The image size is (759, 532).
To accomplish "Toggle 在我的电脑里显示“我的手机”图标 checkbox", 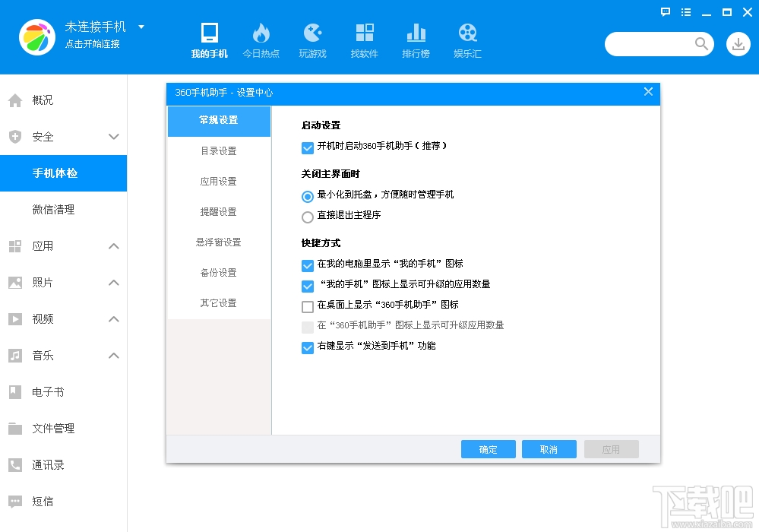I will coord(308,265).
